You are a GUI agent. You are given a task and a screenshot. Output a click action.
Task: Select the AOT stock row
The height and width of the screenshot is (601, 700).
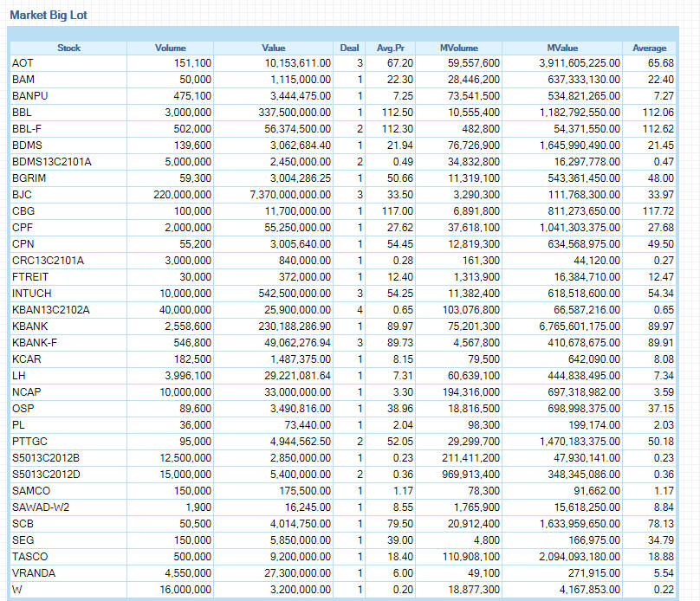click(x=343, y=63)
